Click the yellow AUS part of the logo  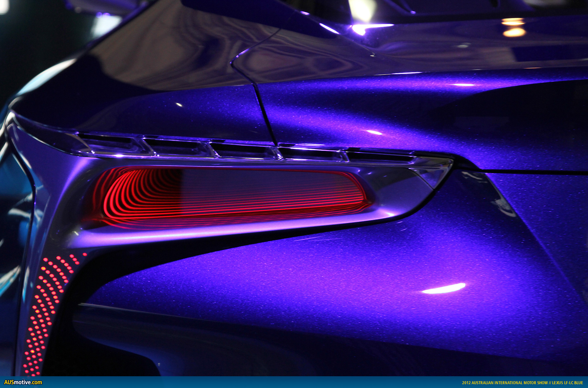(9, 382)
